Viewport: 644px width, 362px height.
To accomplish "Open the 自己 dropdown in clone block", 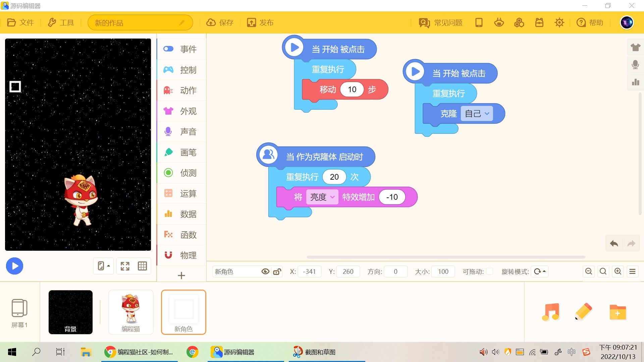I will [477, 114].
